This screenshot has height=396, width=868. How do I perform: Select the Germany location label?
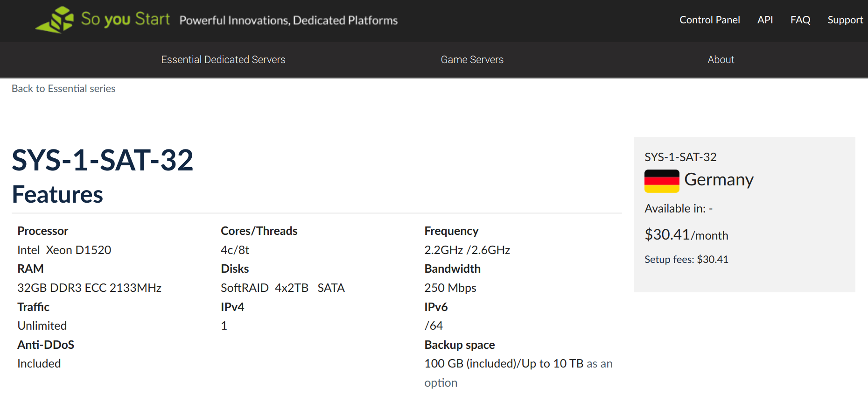point(719,180)
